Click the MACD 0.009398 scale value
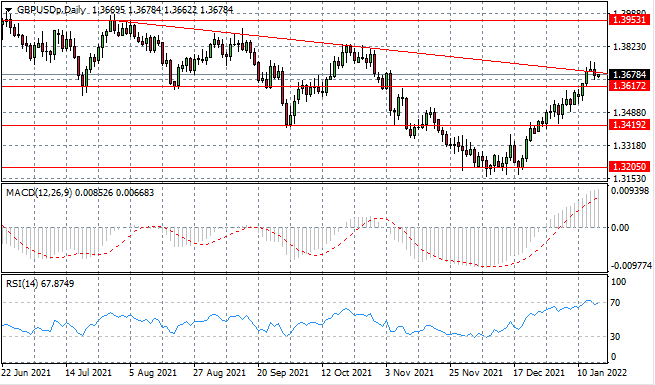 click(x=631, y=191)
